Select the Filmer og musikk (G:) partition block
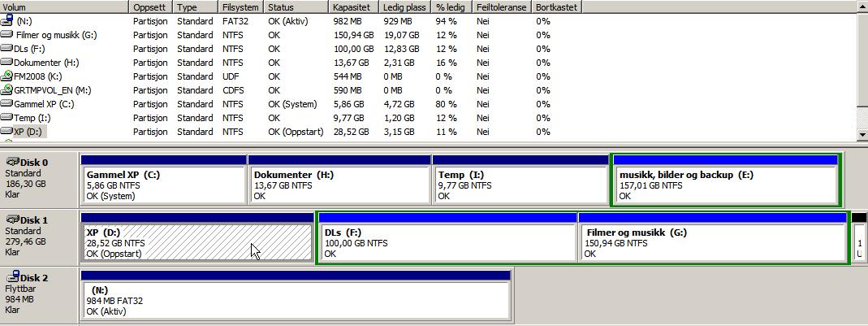This screenshot has height=326, width=868. [x=713, y=237]
